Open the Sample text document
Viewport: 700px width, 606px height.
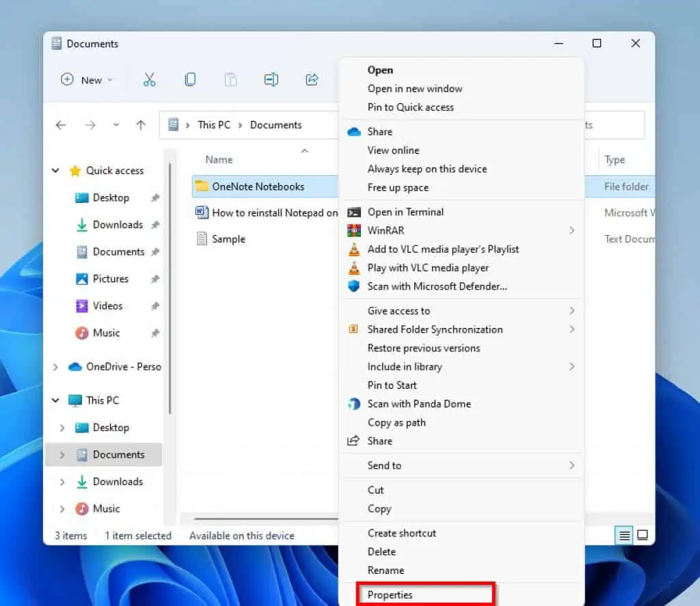click(x=228, y=239)
